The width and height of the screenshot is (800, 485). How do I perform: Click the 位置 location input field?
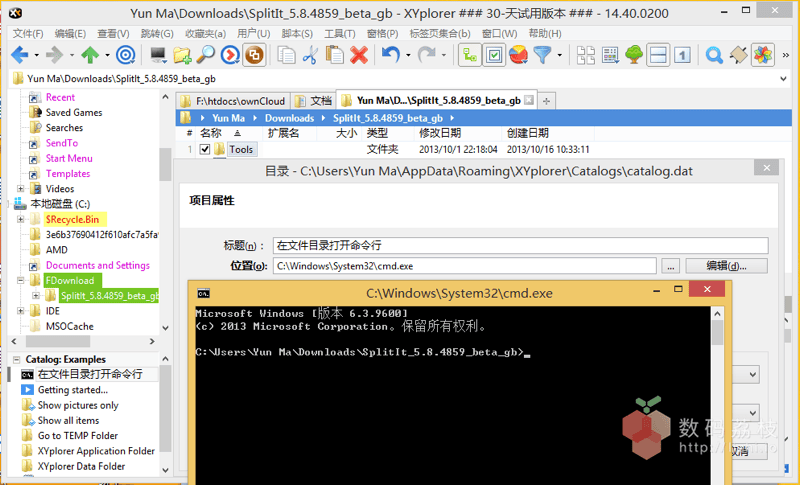465,266
